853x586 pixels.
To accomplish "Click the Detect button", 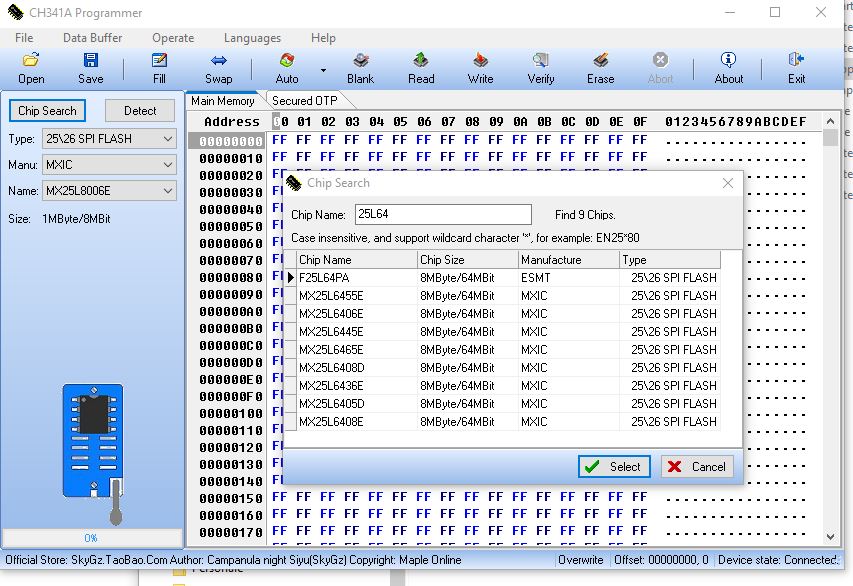I will pos(140,111).
